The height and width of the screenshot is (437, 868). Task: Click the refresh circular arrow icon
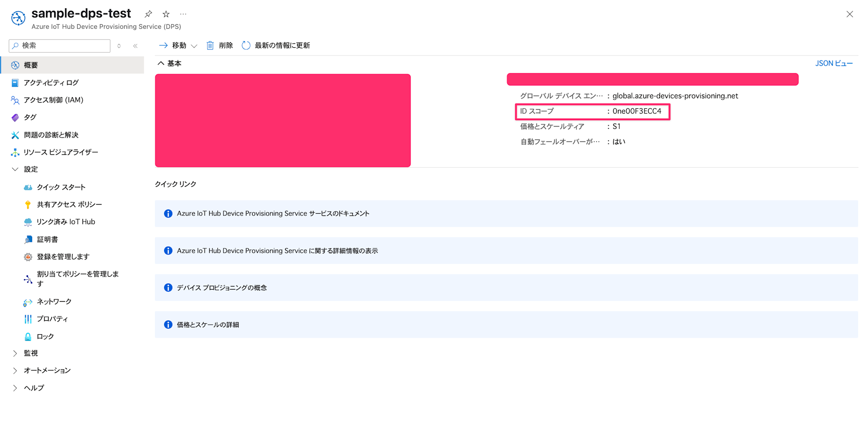246,45
